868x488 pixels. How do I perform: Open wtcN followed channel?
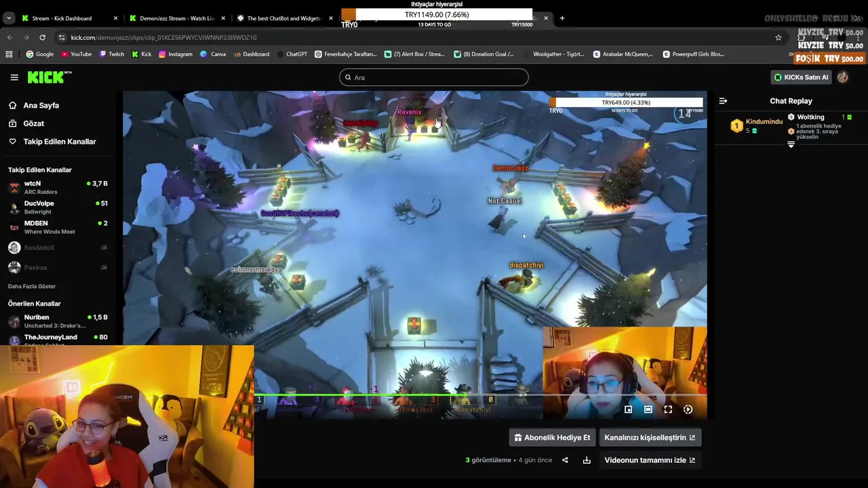(x=58, y=187)
